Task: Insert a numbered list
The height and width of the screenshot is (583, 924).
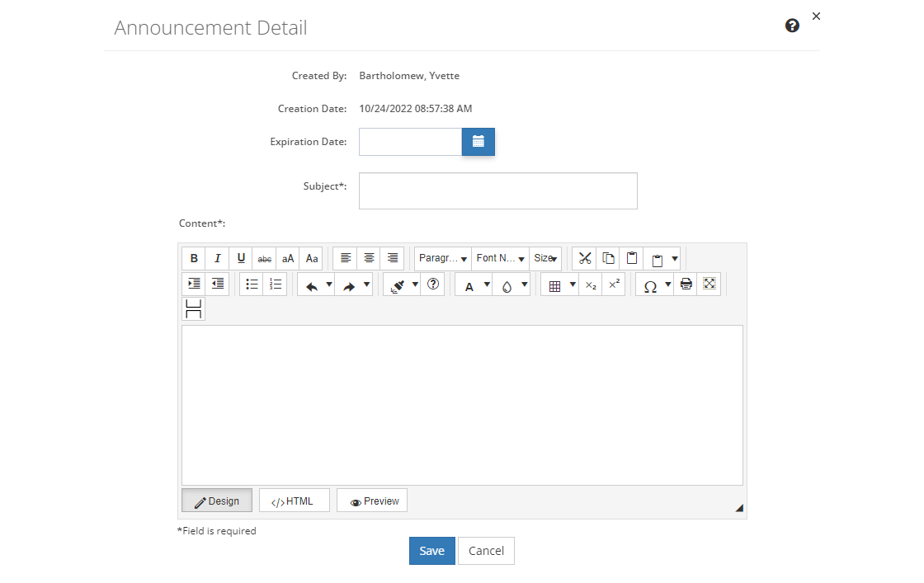Action: click(276, 284)
